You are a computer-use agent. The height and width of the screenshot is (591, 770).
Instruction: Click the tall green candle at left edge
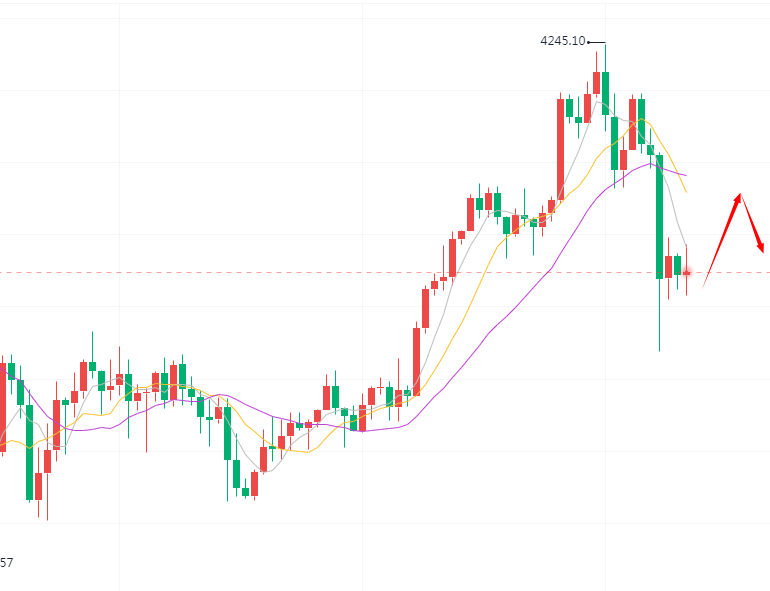pyautogui.click(x=30, y=452)
